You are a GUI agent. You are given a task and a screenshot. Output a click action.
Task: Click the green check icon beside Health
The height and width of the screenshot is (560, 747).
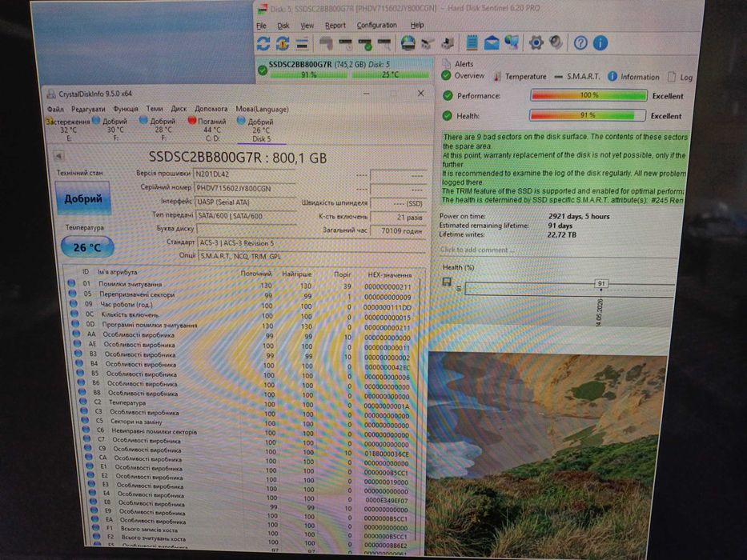pos(447,115)
